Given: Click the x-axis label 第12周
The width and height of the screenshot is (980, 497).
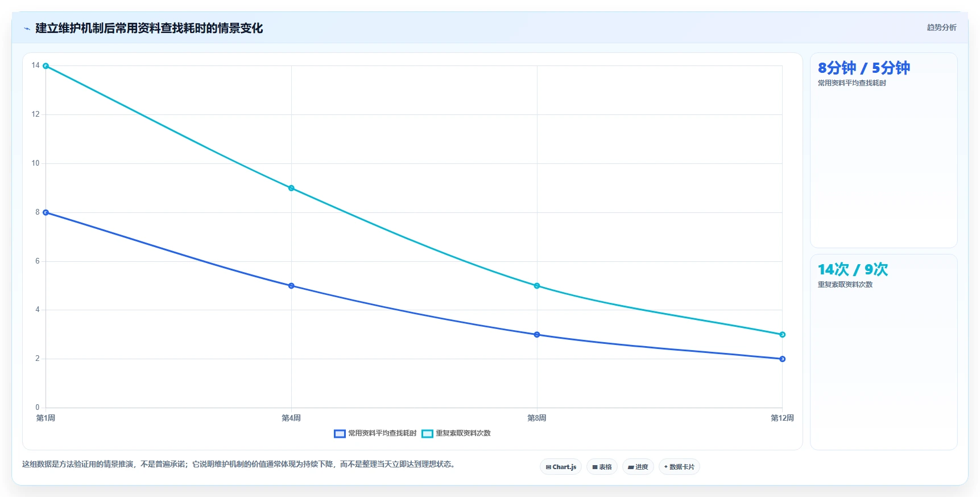Looking at the screenshot, I should click(x=782, y=418).
